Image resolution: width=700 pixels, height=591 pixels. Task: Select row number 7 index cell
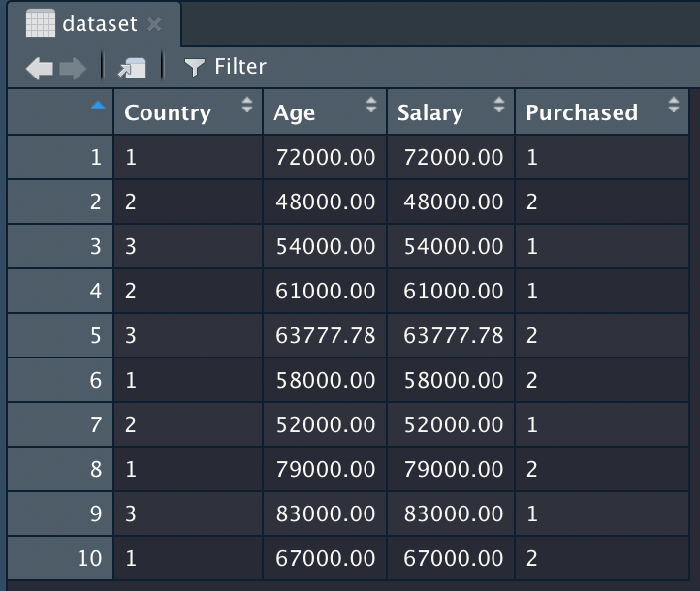pos(60,424)
